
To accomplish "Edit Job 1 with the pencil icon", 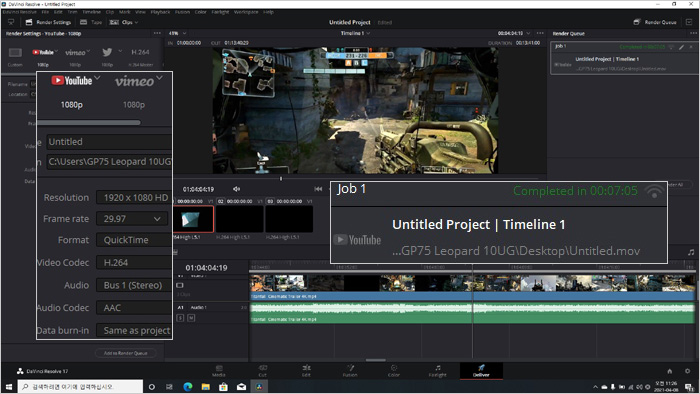I will tap(681, 47).
